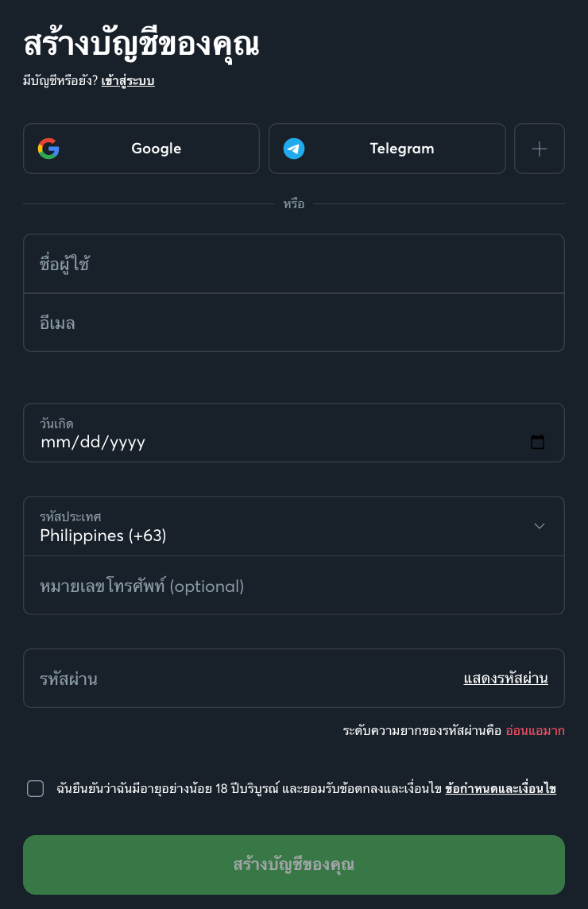Tick the 18+ age confirmation checkbox
The image size is (588, 909).
click(x=35, y=788)
